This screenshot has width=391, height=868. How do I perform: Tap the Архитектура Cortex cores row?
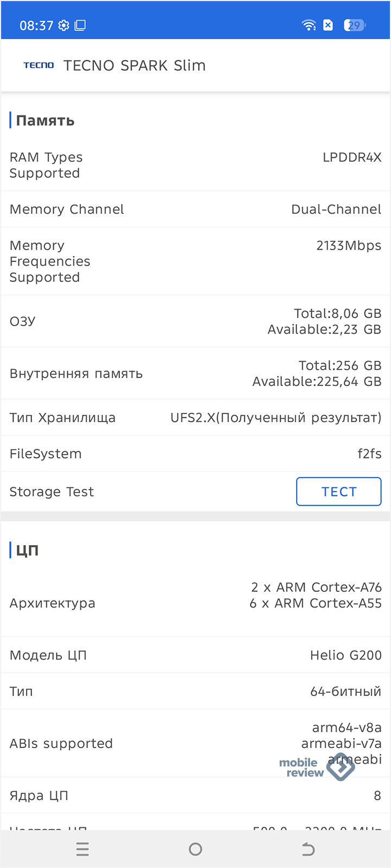click(x=195, y=603)
